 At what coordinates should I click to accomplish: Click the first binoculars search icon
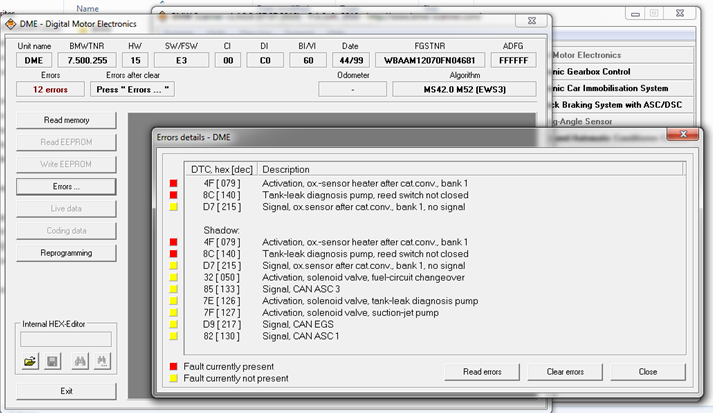click(x=76, y=360)
